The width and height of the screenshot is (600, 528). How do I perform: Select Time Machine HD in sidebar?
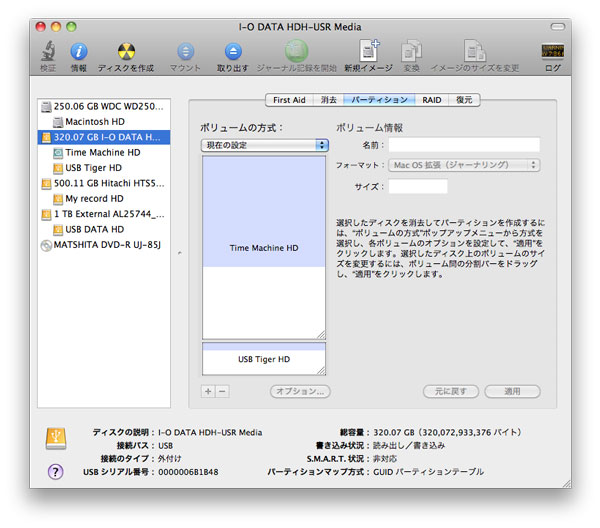[104, 152]
